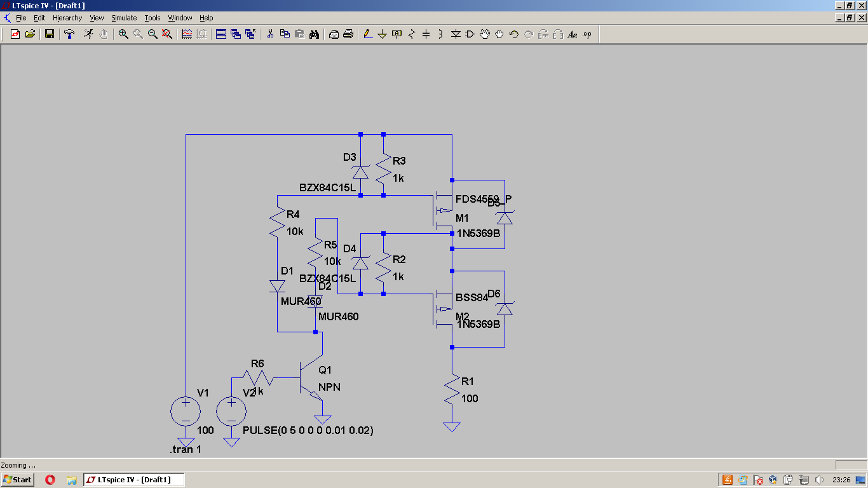Select the Capacitor placement tool
Image resolution: width=868 pixels, height=488 pixels.
point(426,34)
